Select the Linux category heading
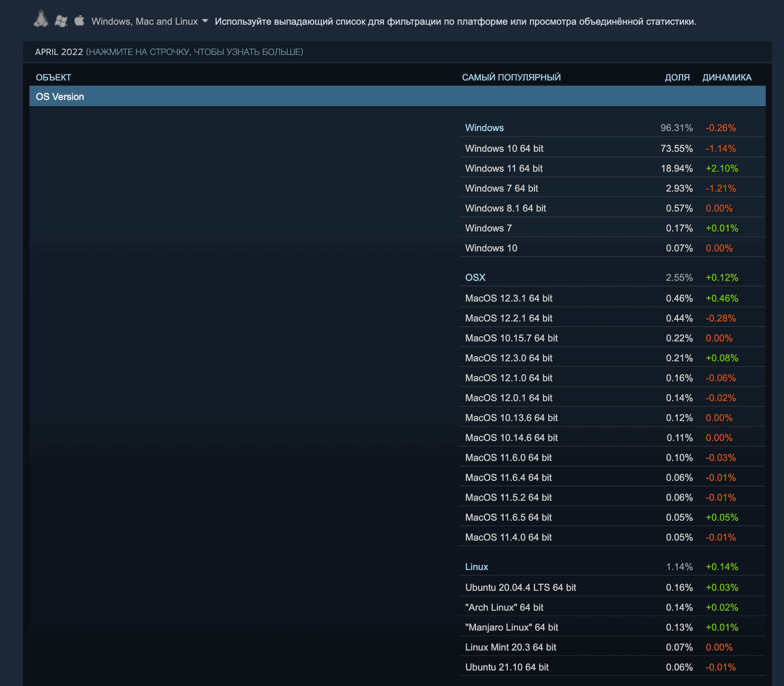Screen dimensions: 784x686 [477, 567]
